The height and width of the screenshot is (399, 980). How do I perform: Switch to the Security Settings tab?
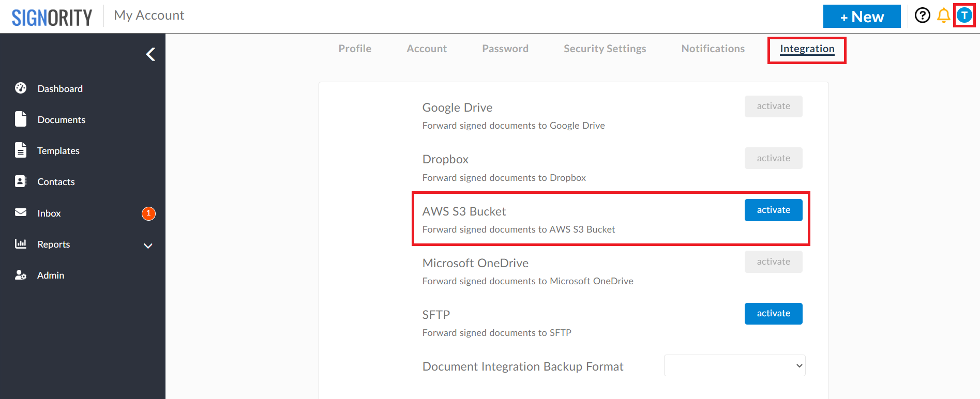coord(605,49)
